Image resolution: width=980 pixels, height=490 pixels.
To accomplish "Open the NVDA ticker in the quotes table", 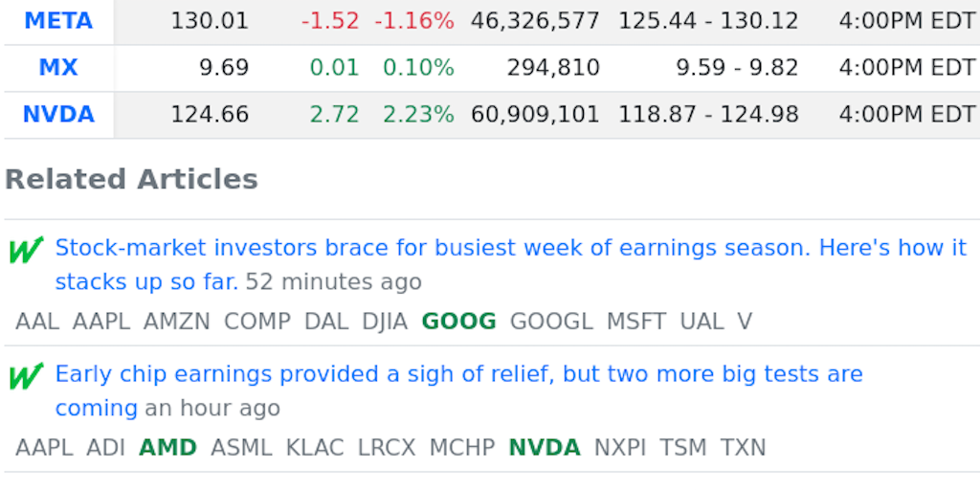I will coord(58,115).
